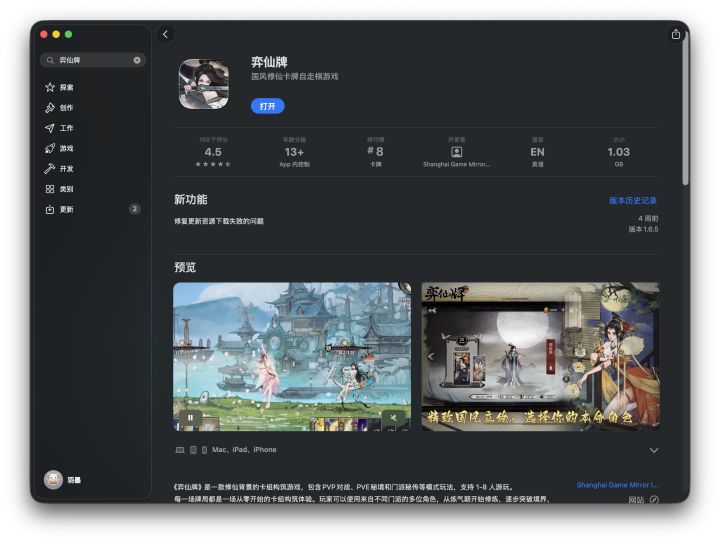The width and height of the screenshot is (720, 543).
Task: Click the search magnifier icon
Action: click(x=50, y=60)
